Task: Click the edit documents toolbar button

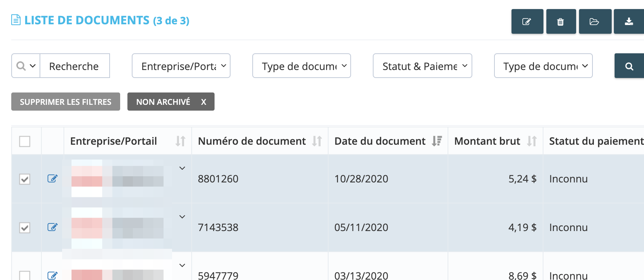Action: pyautogui.click(x=527, y=21)
